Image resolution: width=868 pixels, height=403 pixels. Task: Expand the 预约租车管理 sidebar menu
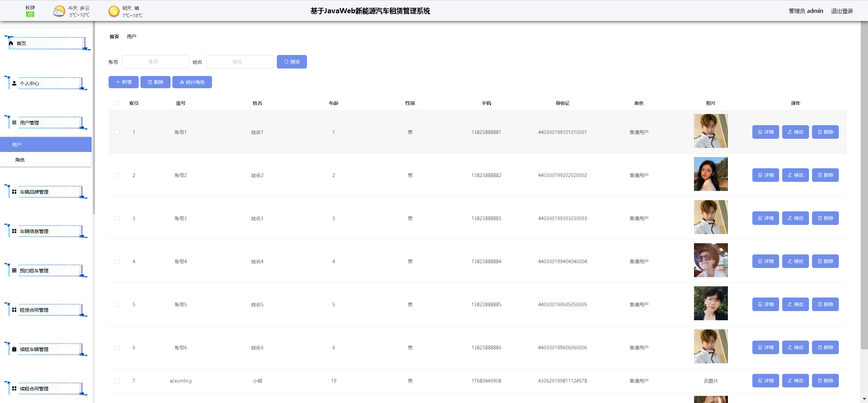pos(46,270)
